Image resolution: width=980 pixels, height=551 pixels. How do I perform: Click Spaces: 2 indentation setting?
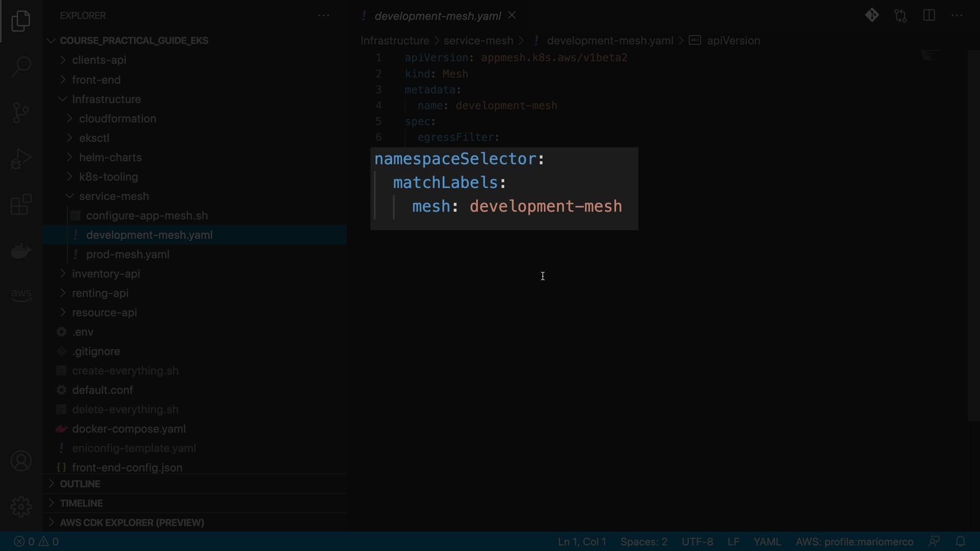pyautogui.click(x=644, y=541)
